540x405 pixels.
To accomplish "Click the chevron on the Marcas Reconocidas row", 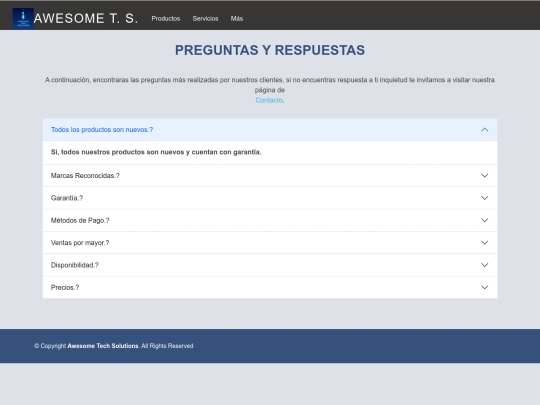I will pyautogui.click(x=484, y=176).
